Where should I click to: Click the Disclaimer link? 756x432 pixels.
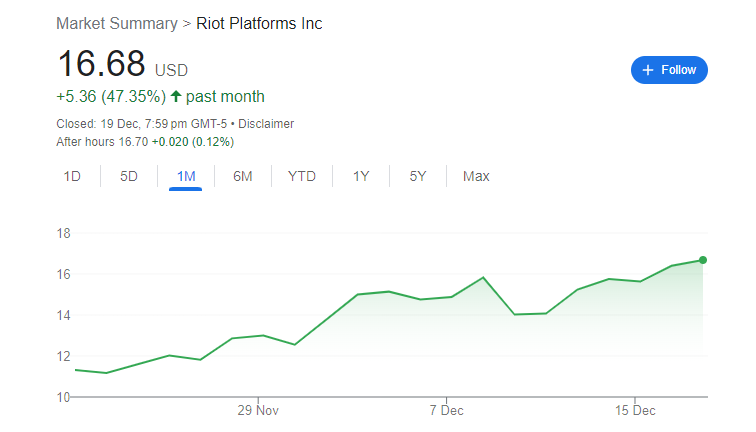267,124
